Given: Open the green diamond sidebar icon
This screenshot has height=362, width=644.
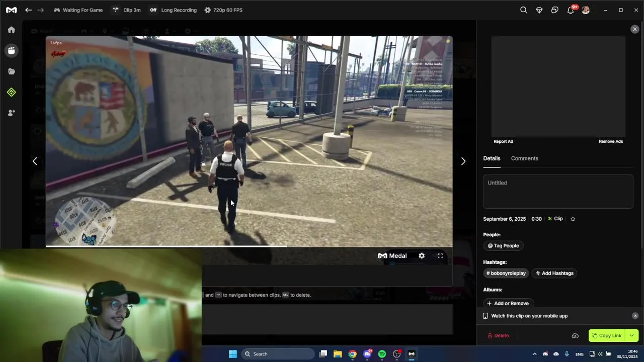Looking at the screenshot, I should [11, 93].
